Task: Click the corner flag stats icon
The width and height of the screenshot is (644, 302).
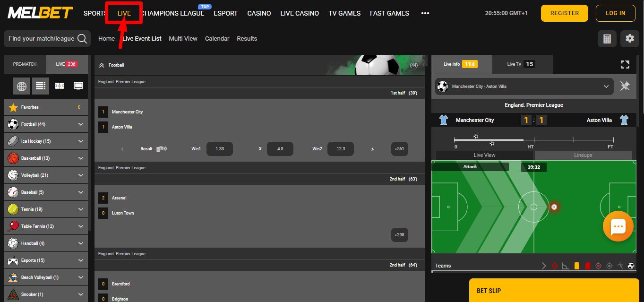Action: tap(566, 266)
